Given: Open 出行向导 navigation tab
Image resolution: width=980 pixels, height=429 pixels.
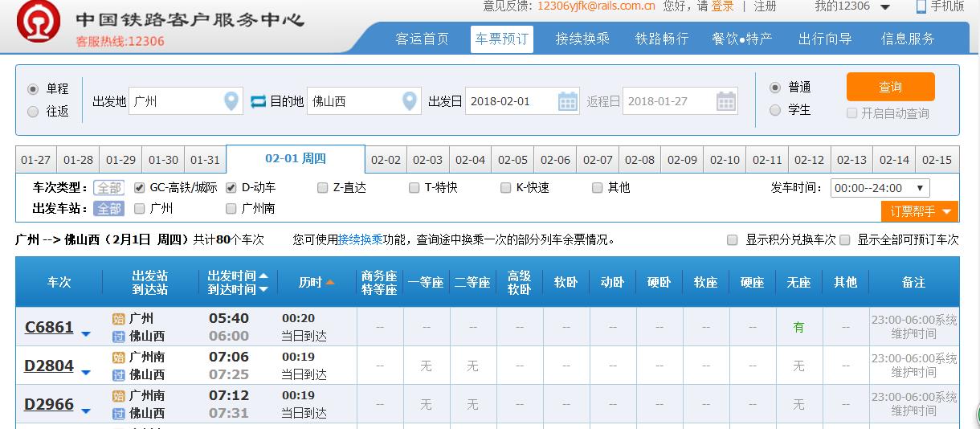Looking at the screenshot, I should point(825,39).
